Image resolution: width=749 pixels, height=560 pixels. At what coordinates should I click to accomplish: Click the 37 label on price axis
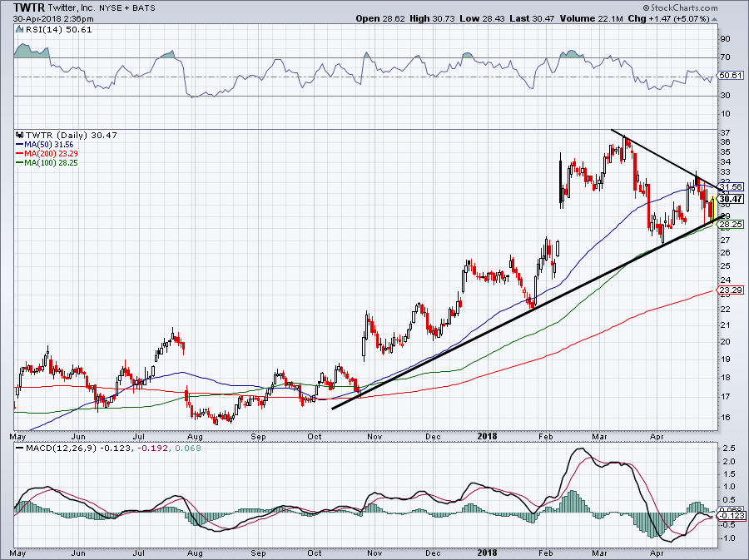click(x=725, y=133)
